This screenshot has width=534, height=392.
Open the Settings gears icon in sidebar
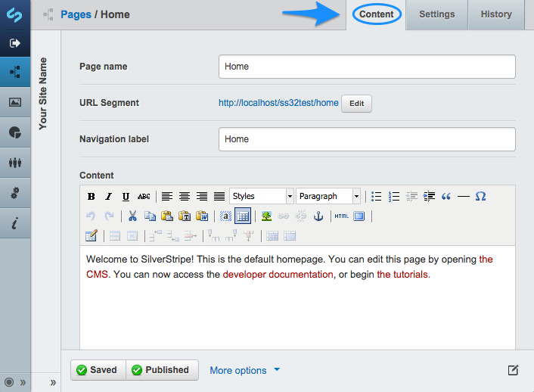(15, 193)
